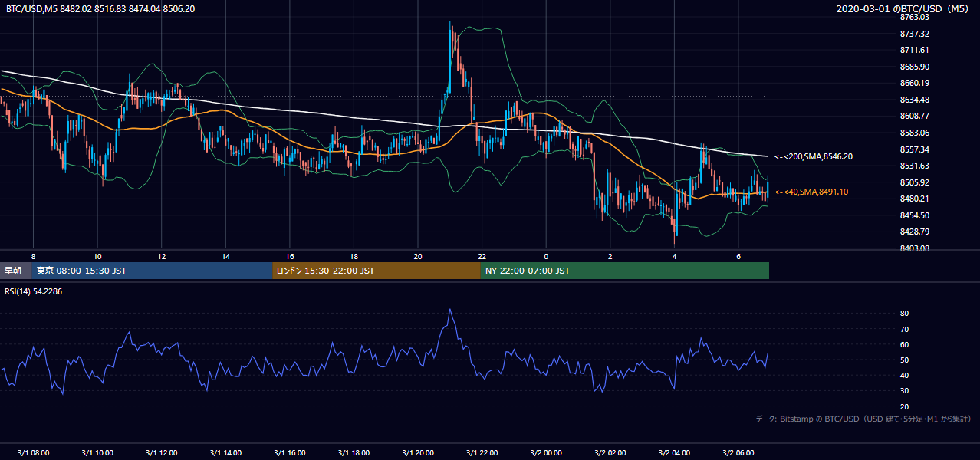Click the 3/1 22:00 date axis label
The image size is (980, 460).
(x=482, y=452)
